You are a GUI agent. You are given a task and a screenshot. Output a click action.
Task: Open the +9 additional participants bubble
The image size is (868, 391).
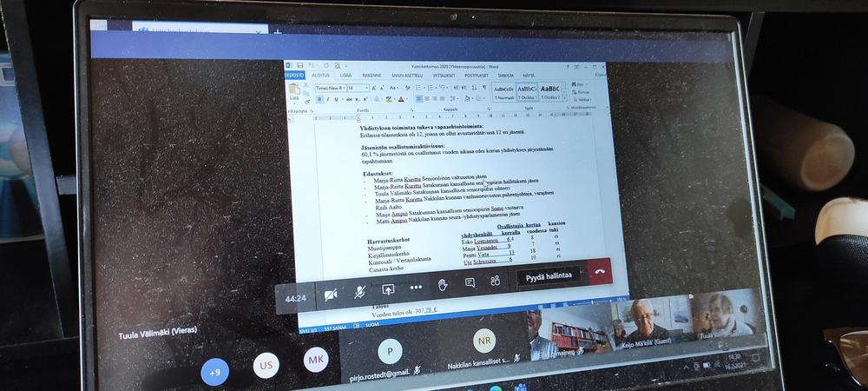point(214,374)
